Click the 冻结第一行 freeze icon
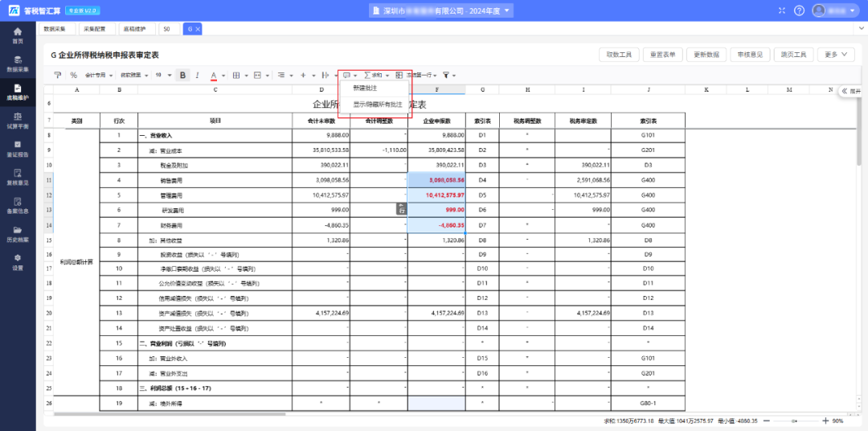Screen dimensions: 868x431 (x=416, y=76)
